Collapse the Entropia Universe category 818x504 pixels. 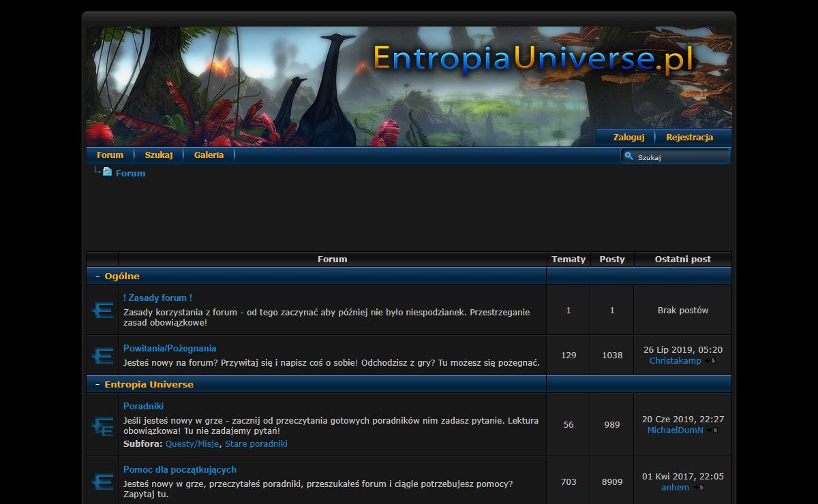[x=97, y=384]
